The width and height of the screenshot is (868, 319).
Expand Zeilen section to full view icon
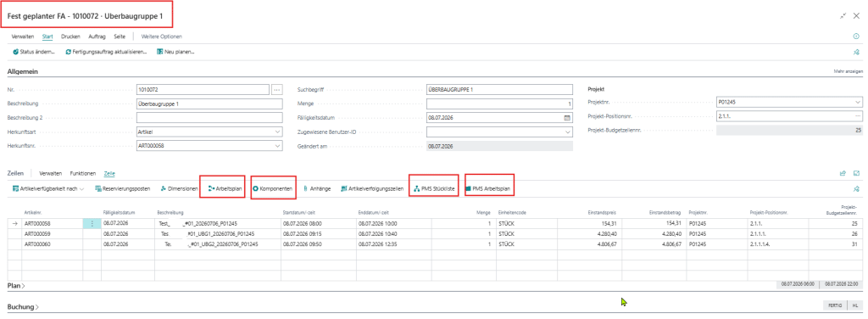tap(856, 173)
